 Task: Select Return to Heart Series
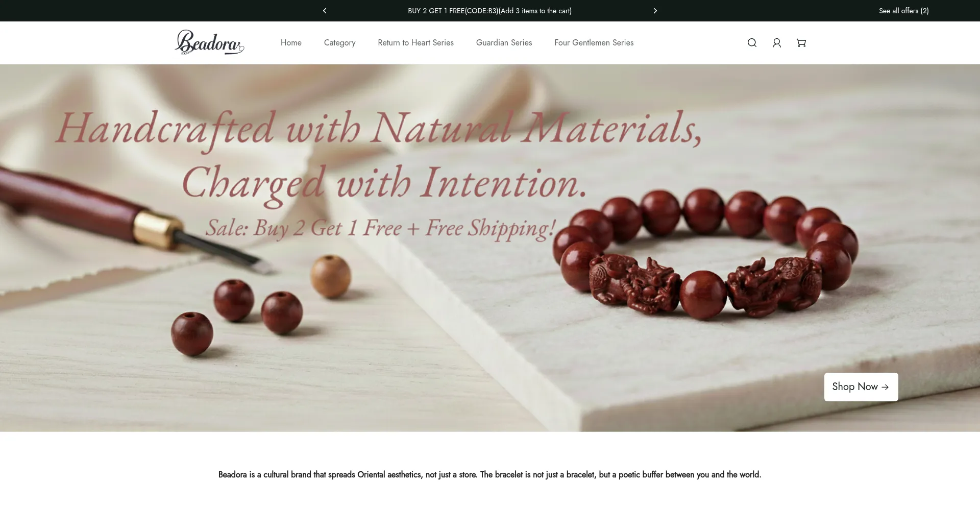[415, 43]
